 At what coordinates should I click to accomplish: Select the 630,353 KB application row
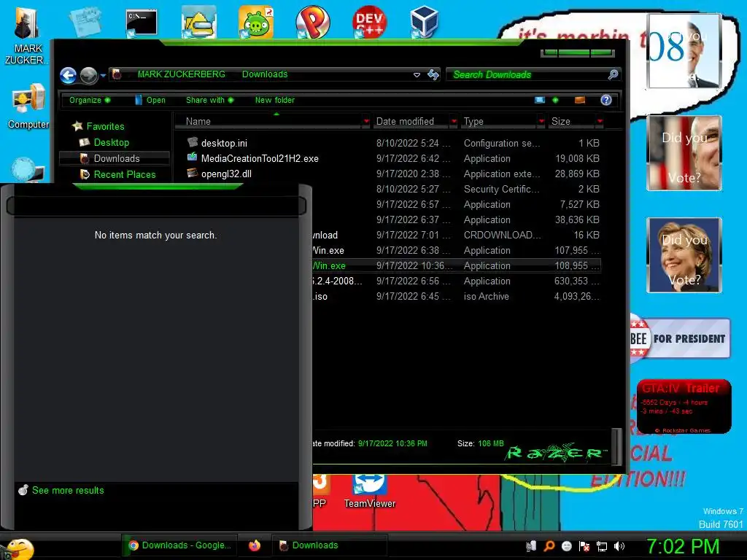pos(457,281)
